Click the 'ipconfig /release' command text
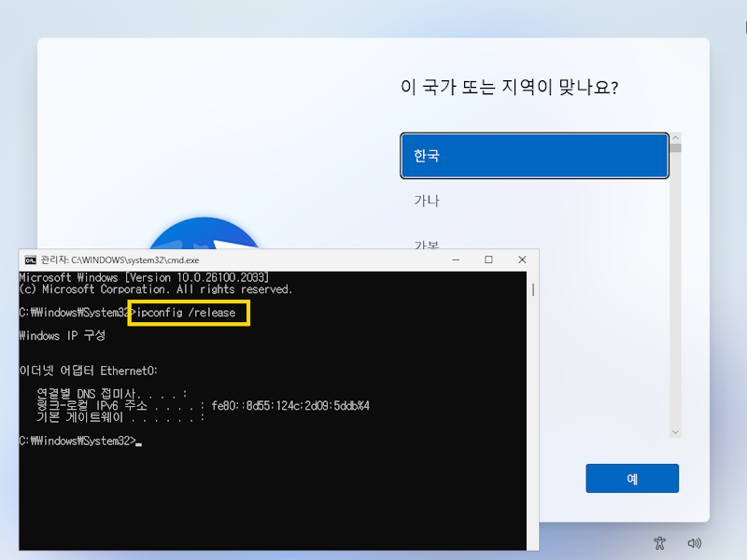 coord(186,313)
